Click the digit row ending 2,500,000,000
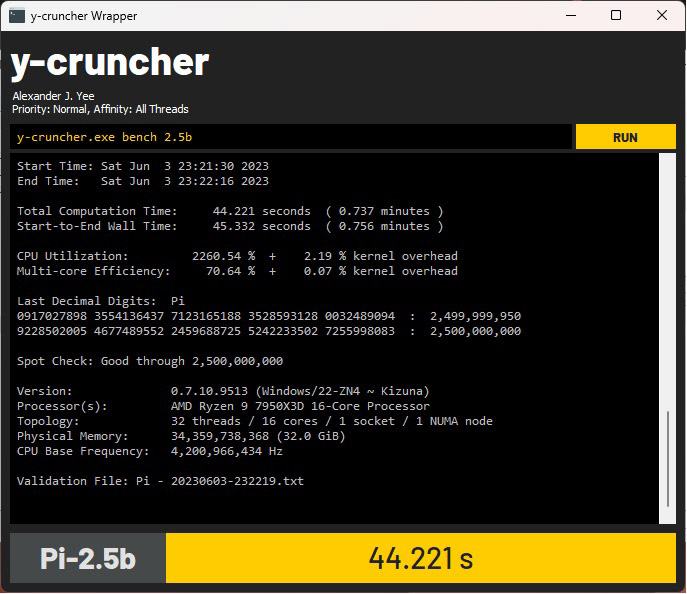 269,331
